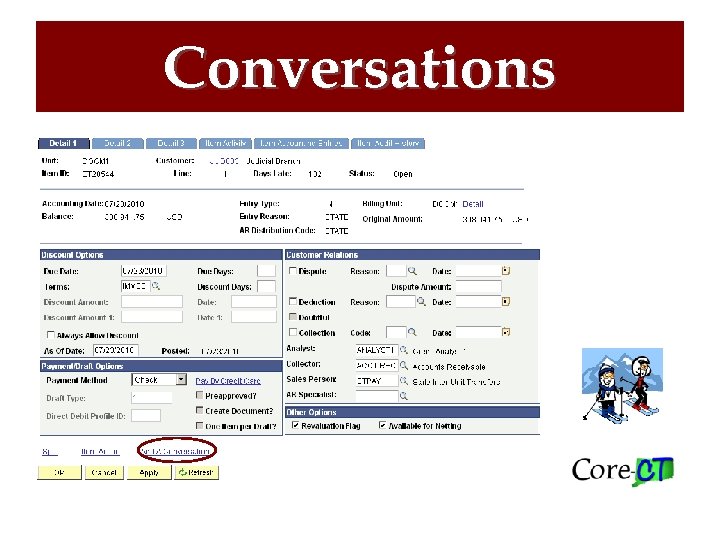Open the Billing Unit Detail link
Image resolution: width=720 pixels, height=540 pixels.
[472, 204]
